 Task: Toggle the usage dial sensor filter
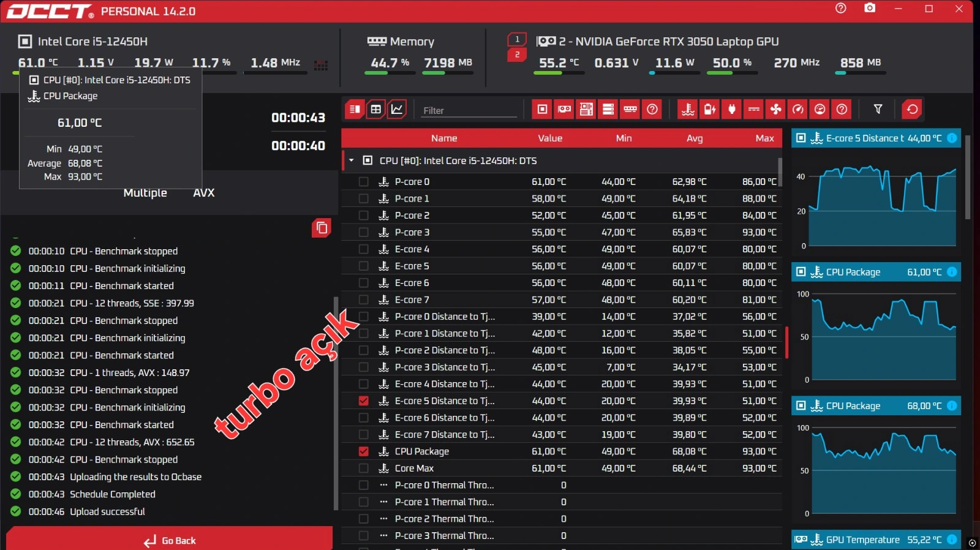[x=820, y=110]
